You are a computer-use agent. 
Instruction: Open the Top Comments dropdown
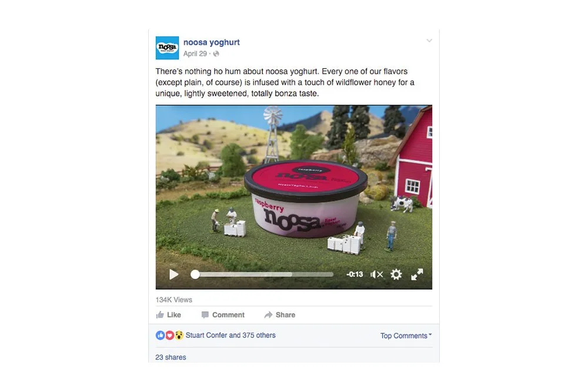tap(406, 336)
